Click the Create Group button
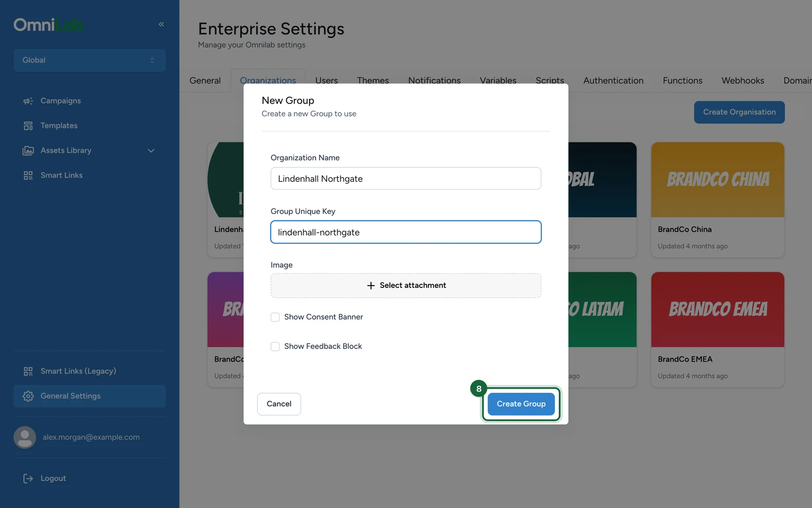812x508 pixels. click(x=521, y=404)
